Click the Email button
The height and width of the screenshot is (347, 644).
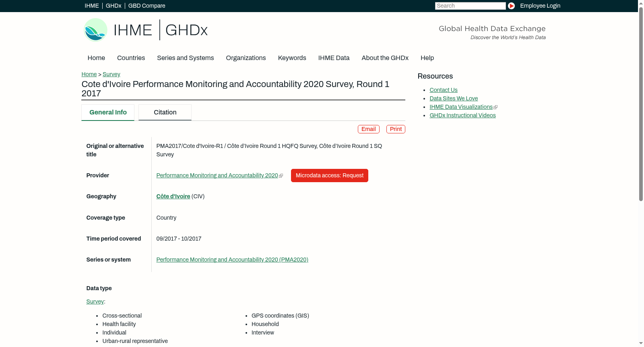(x=368, y=129)
